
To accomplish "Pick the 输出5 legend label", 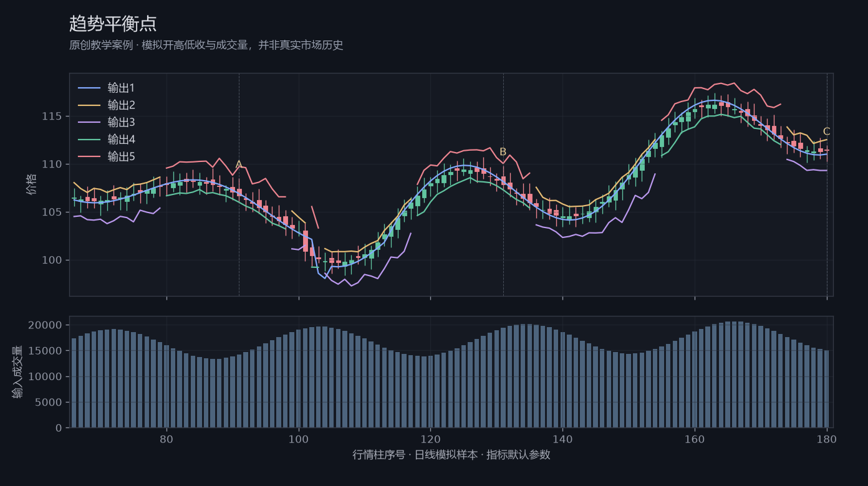I will coord(121,156).
